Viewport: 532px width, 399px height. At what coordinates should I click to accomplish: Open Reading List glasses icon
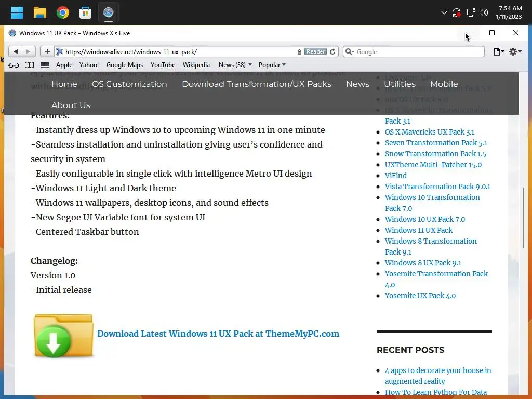14,65
